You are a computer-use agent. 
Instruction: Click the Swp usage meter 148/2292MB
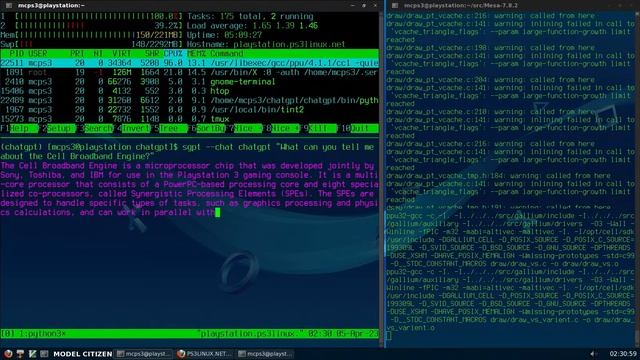[x=91, y=44]
